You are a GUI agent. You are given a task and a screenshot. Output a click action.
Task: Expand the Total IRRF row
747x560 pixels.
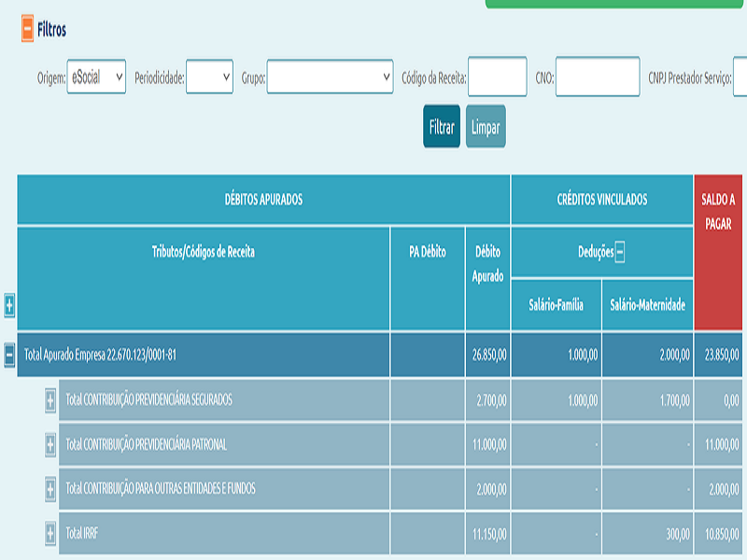[50, 534]
